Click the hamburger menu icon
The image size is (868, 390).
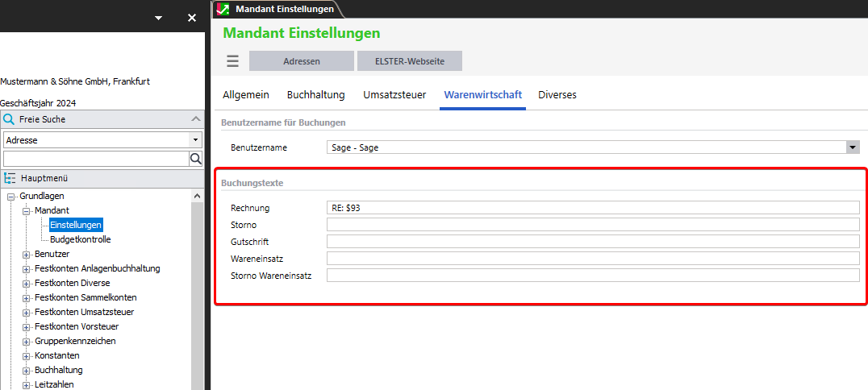(x=232, y=61)
